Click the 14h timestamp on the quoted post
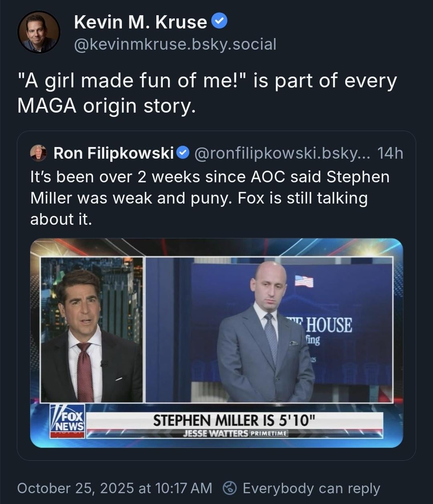433x504 pixels. pyautogui.click(x=390, y=153)
